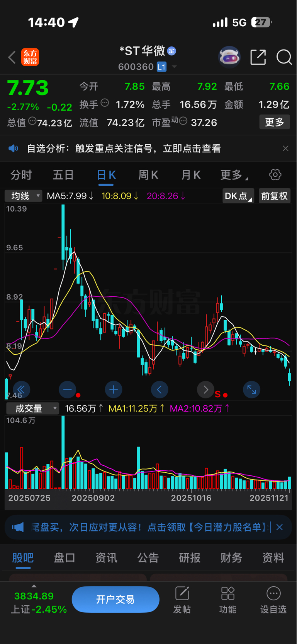The image size is (297, 644).
Task: Dismiss the 自选分析 notice
Action: click(285, 149)
